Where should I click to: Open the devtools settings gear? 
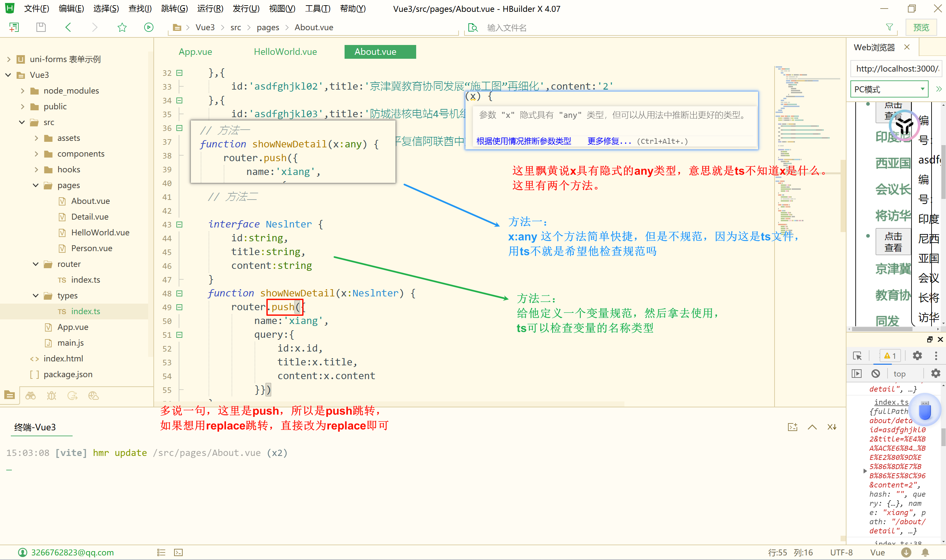[x=917, y=355]
